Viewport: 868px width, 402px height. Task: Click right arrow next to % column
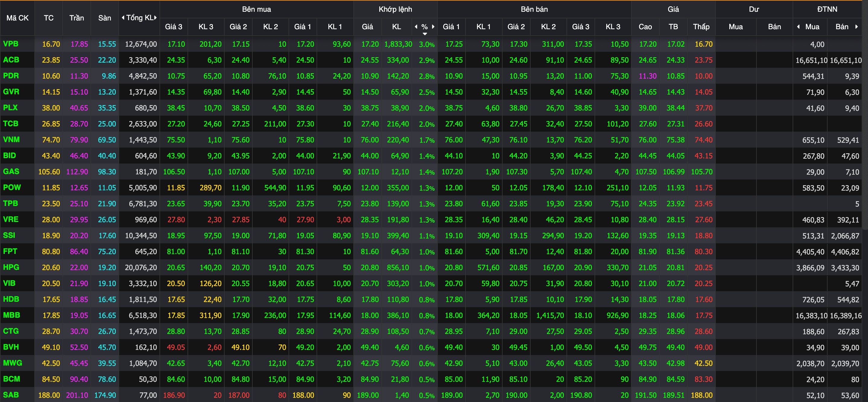433,26
